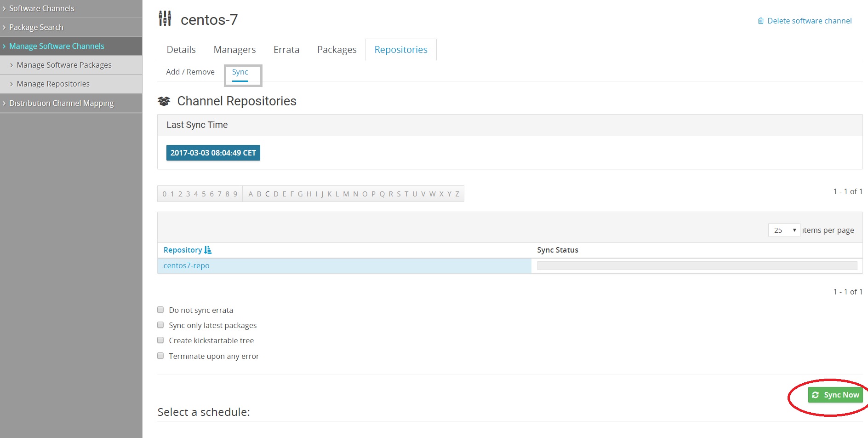The height and width of the screenshot is (438, 868).
Task: Enable Terminate upon any error
Action: click(160, 356)
